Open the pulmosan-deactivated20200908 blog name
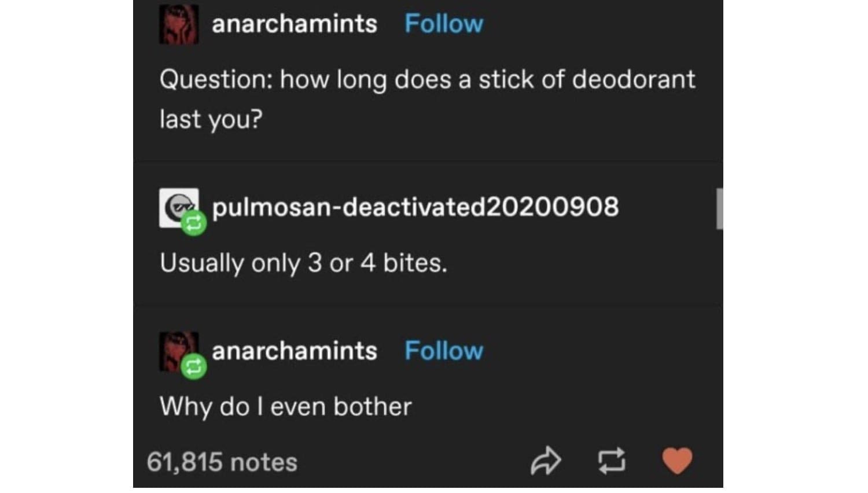Image resolution: width=868 pixels, height=493 pixels. point(415,207)
